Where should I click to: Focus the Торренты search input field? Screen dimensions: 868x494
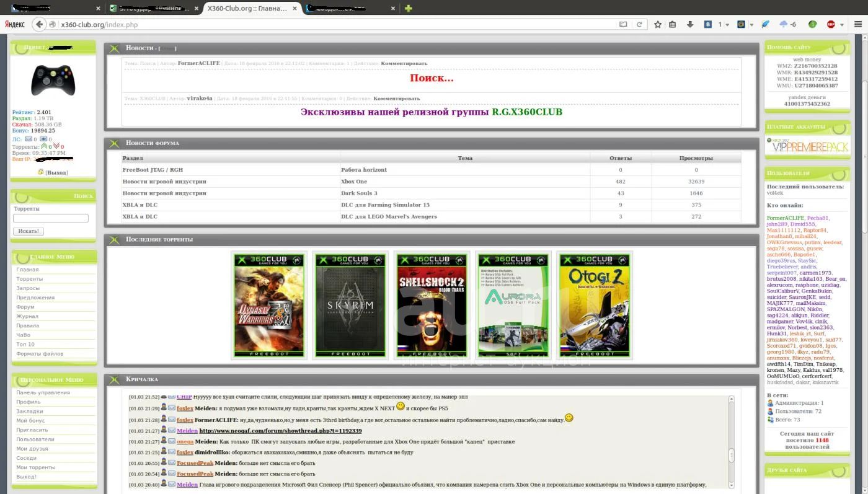coord(51,218)
